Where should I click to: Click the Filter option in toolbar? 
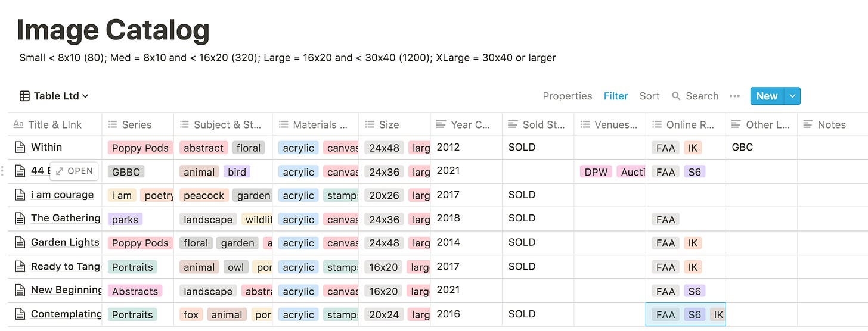point(615,96)
